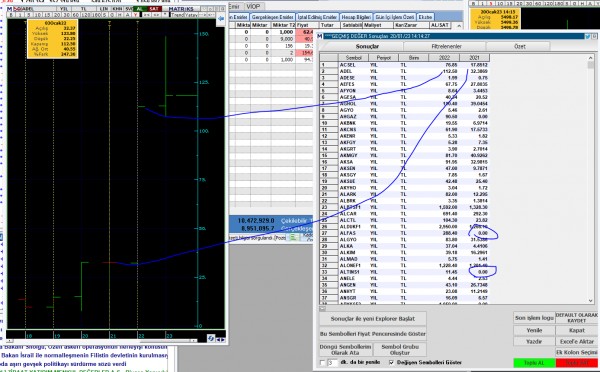
Task: Click the chart refresh icon at bottom right
Action: point(211,338)
